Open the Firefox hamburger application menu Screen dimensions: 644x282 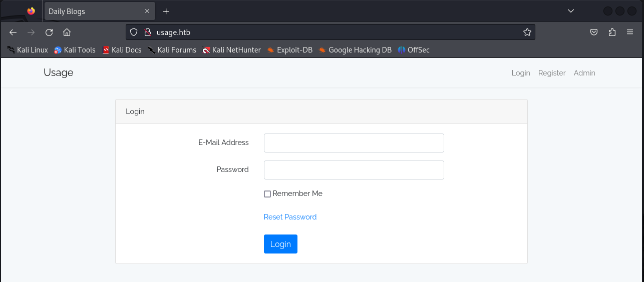click(x=630, y=32)
